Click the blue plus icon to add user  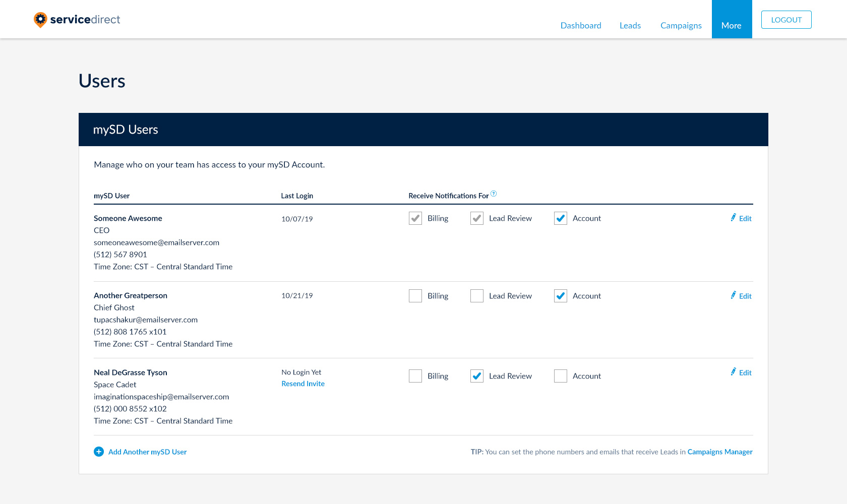click(x=99, y=452)
